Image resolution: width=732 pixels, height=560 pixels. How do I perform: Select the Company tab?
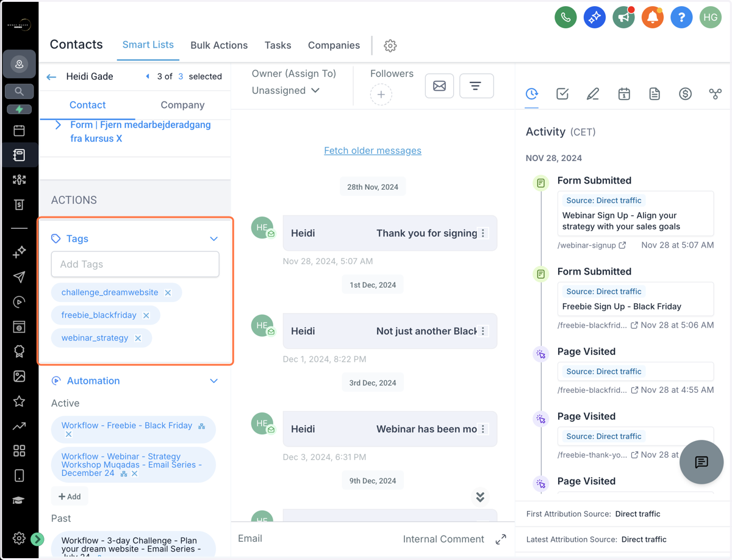182,105
